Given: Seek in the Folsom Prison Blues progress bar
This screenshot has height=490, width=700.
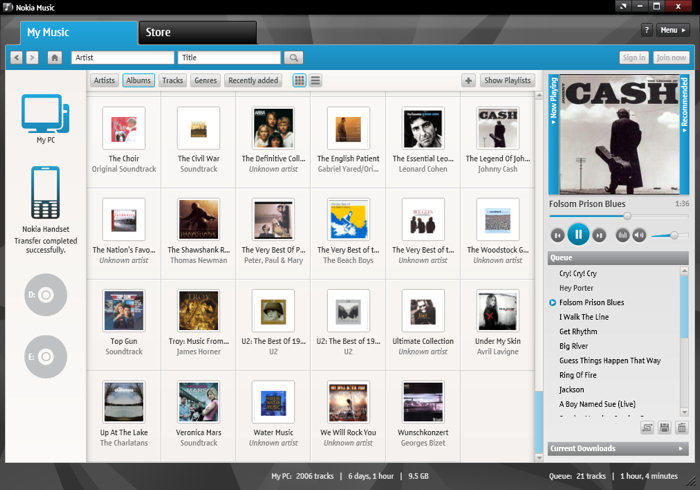Looking at the screenshot, I should (619, 216).
